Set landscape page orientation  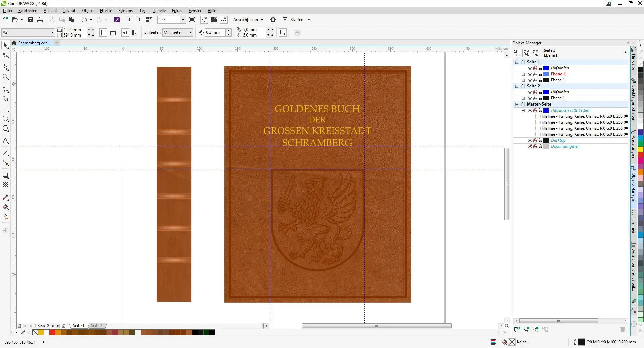(x=113, y=32)
